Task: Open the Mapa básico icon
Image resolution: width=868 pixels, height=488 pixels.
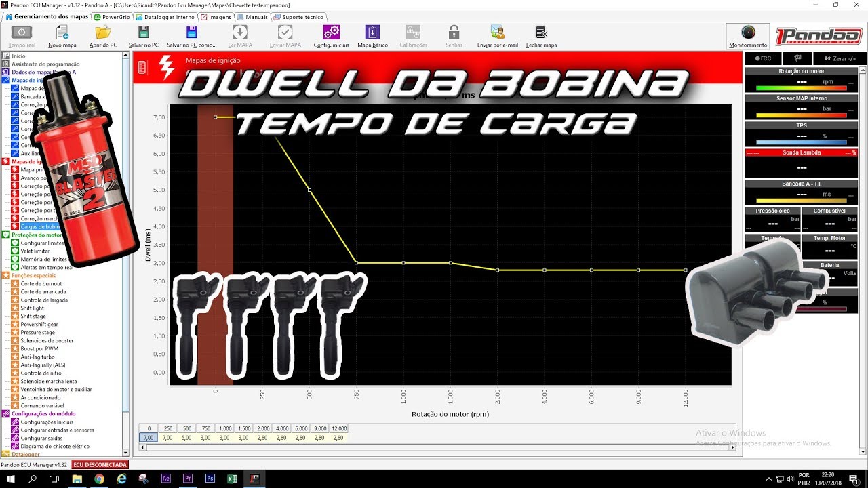Action: [x=373, y=32]
